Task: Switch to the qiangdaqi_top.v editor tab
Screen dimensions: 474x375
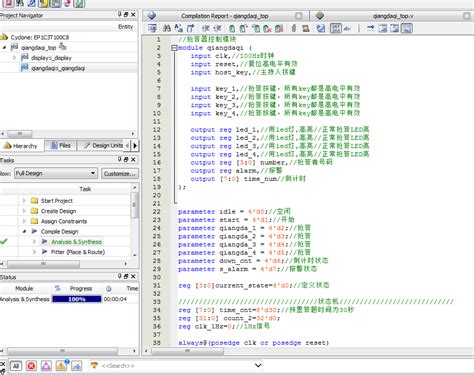Action: [x=393, y=16]
